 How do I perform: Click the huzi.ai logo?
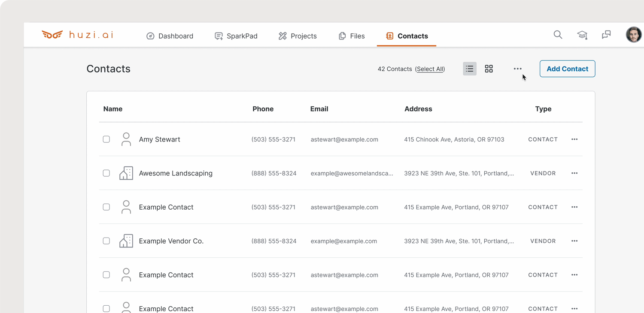pos(77,35)
